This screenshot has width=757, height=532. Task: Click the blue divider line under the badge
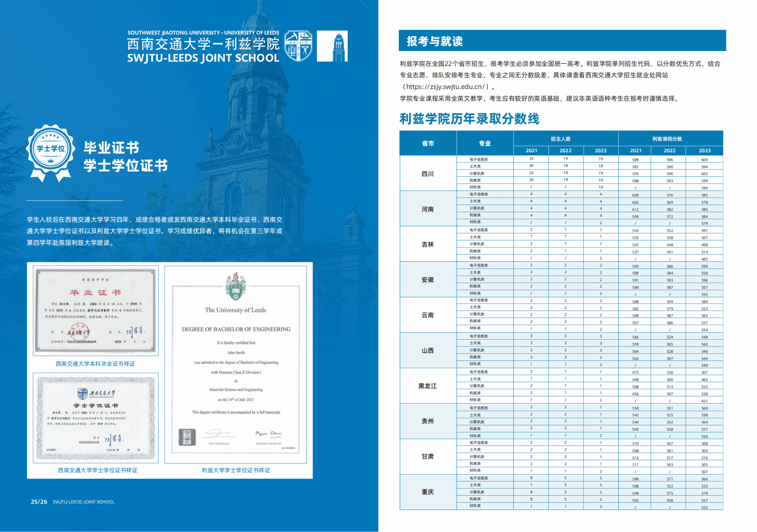75,200
